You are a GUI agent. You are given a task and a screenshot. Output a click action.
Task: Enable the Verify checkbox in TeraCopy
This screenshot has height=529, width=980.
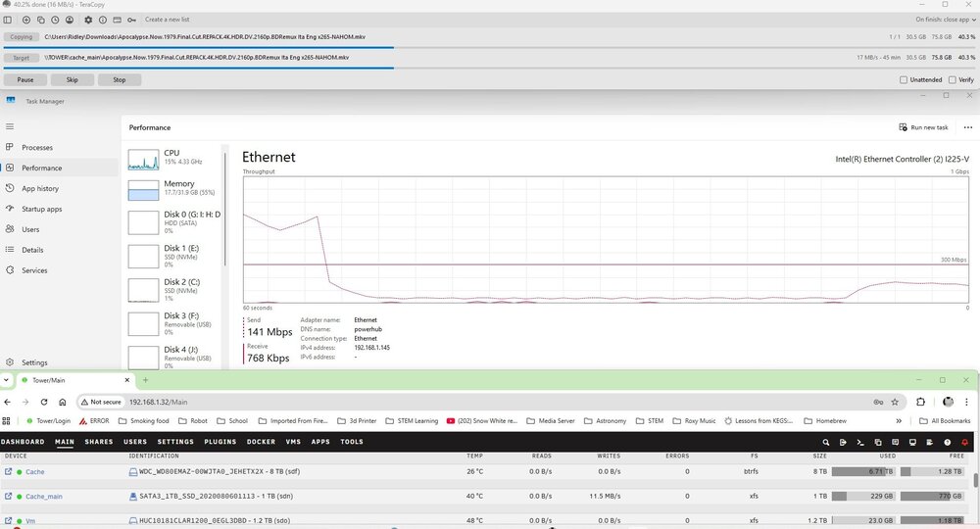pyautogui.click(x=952, y=80)
